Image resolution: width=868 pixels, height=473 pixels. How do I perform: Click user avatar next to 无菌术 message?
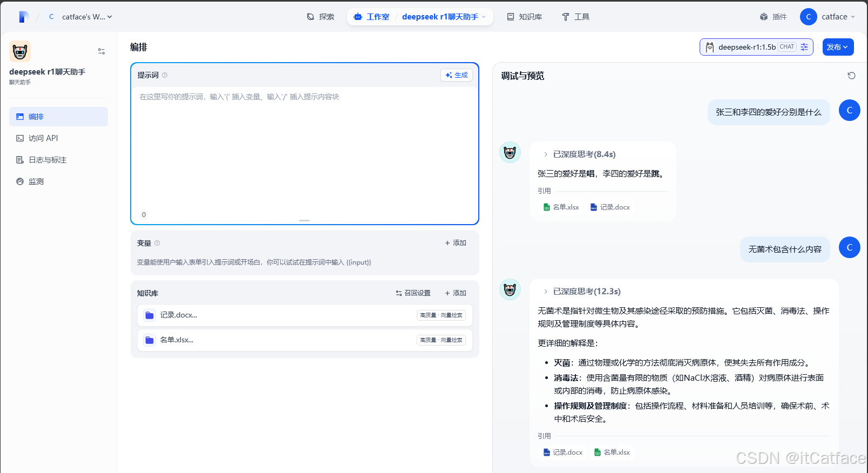point(850,247)
